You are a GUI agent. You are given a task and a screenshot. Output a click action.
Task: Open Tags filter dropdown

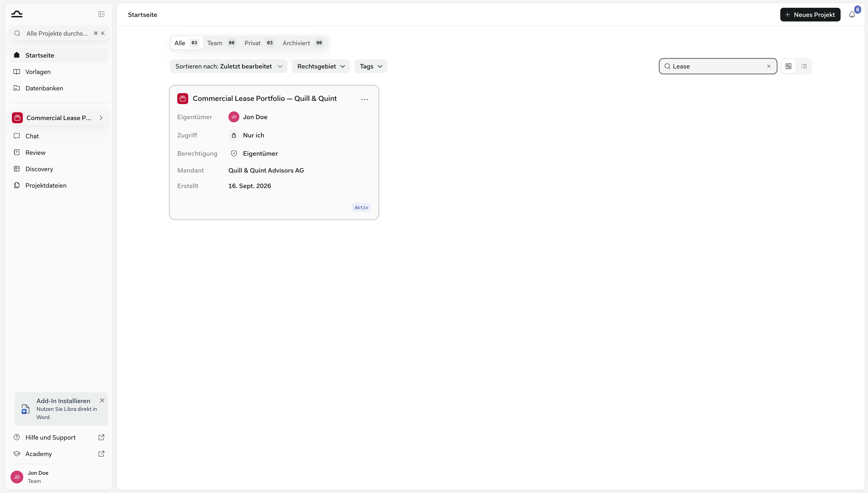[371, 66]
